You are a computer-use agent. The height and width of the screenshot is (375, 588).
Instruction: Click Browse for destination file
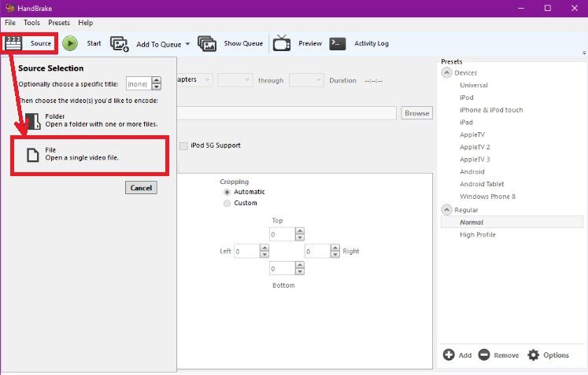click(416, 113)
